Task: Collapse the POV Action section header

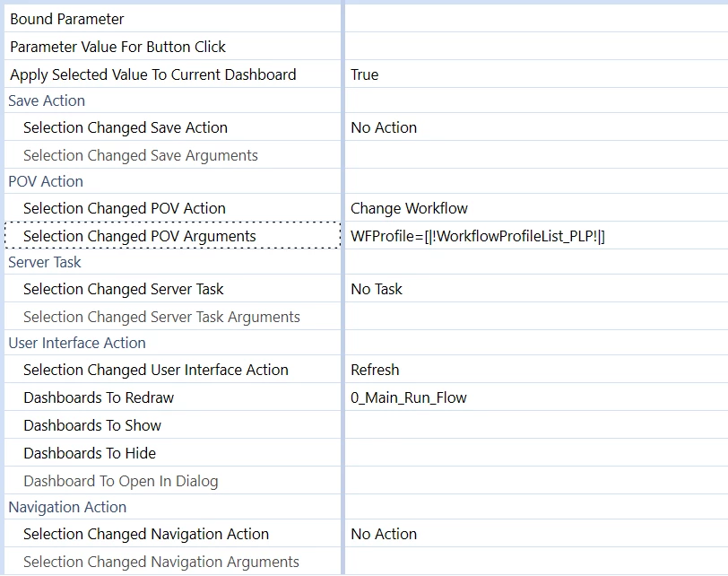Action: tap(46, 181)
